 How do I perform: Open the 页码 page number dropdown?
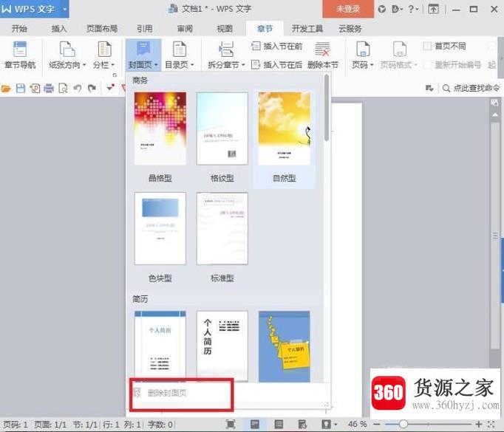tap(363, 55)
